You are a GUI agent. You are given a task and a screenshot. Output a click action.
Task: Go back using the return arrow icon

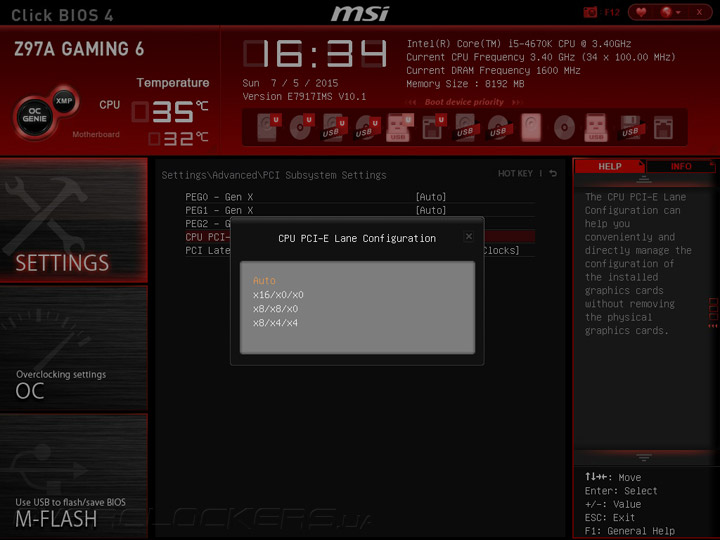pos(553,174)
